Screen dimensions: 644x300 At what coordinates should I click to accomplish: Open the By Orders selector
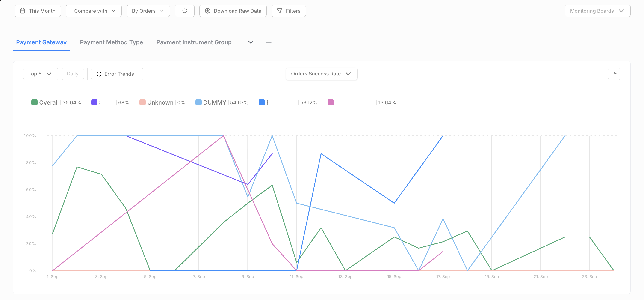[x=148, y=11]
